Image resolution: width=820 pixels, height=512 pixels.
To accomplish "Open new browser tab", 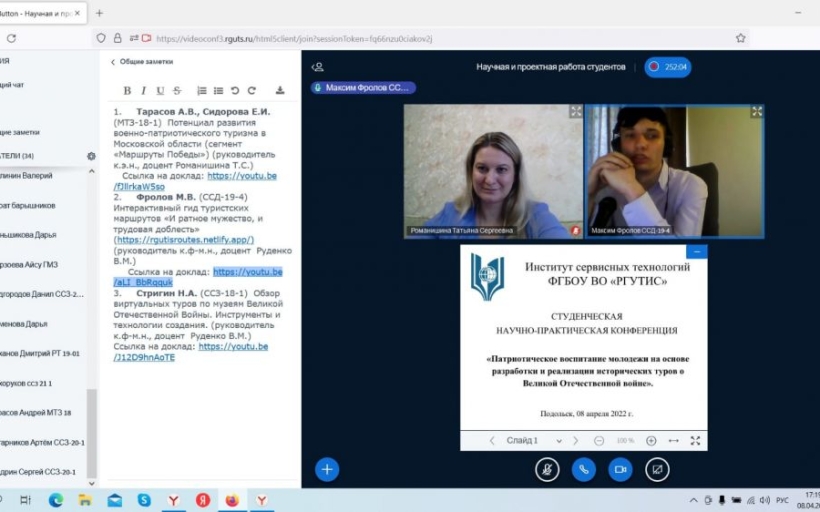I will (99, 13).
